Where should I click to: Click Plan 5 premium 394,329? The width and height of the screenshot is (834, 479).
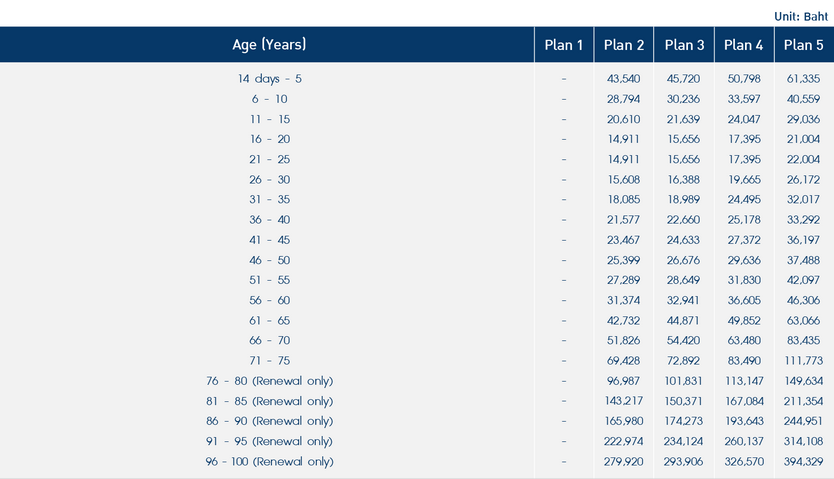pos(804,462)
